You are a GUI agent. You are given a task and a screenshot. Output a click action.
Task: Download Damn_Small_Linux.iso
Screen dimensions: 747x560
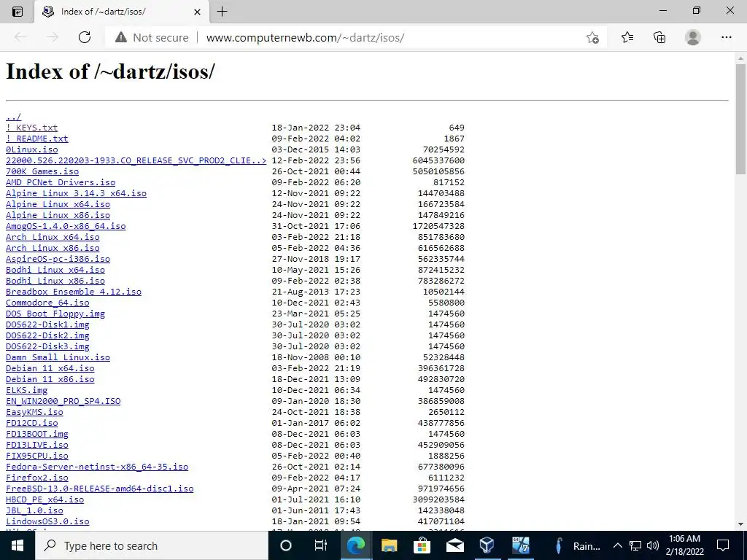58,357
